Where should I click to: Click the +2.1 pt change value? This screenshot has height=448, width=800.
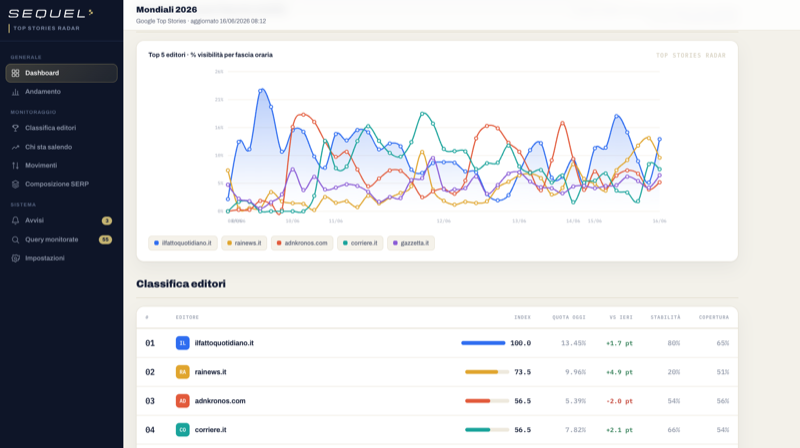(x=619, y=430)
